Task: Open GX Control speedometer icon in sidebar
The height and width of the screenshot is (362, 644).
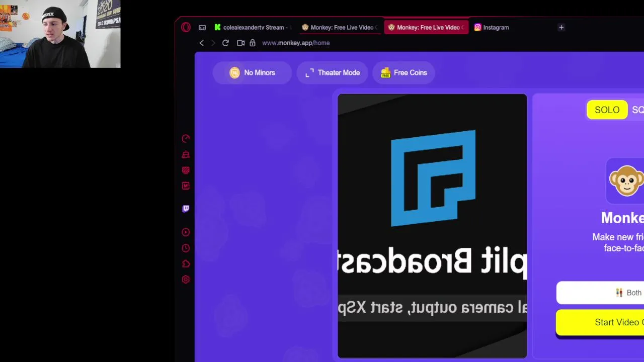Action: click(x=186, y=138)
